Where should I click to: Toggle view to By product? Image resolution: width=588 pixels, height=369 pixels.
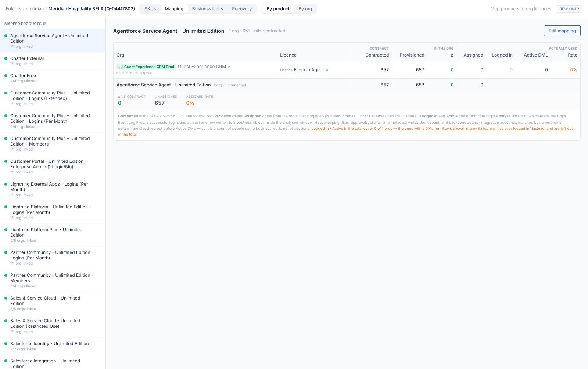278,9
